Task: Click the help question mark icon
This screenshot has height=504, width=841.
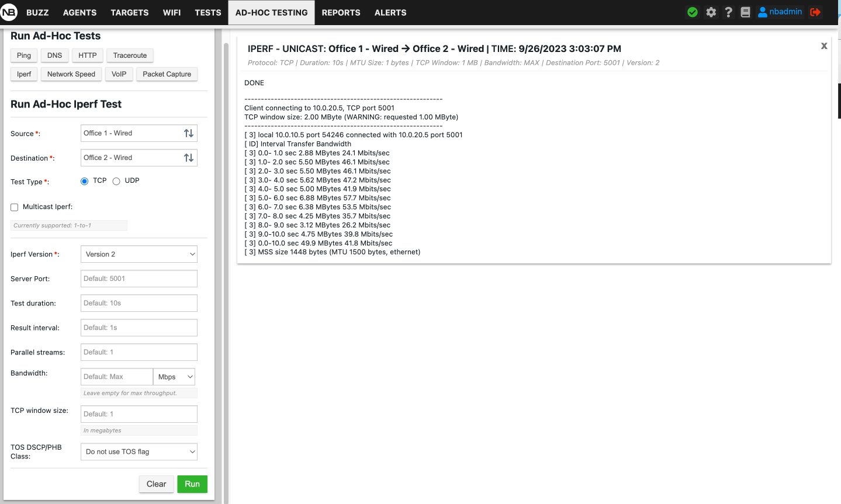Action: tap(728, 12)
